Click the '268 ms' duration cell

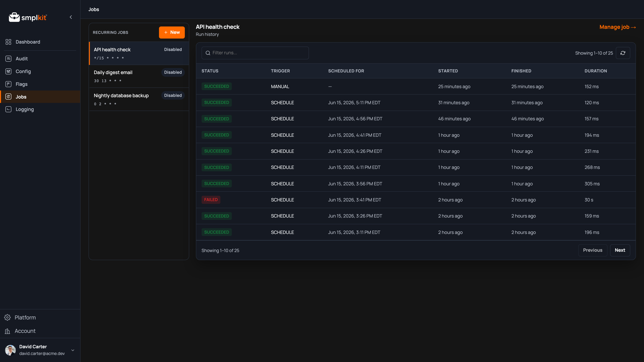pos(592,167)
